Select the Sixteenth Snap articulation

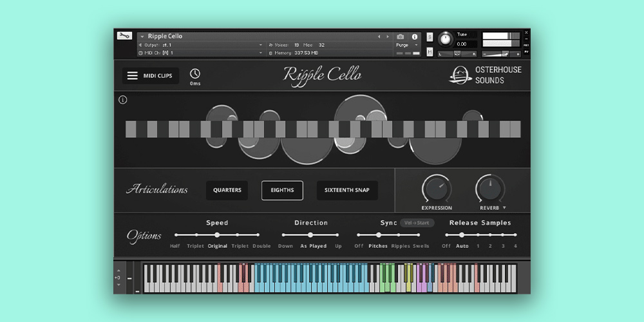point(347,191)
